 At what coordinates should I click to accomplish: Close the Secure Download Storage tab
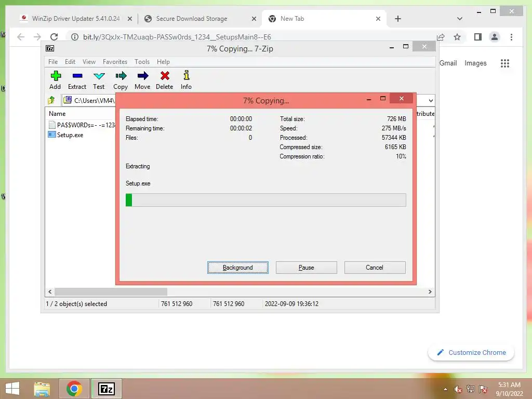(254, 19)
